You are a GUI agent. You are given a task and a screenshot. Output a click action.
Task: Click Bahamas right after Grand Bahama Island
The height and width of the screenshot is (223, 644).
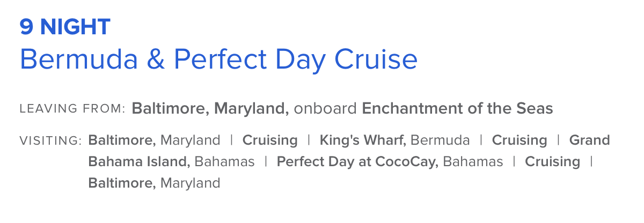(x=224, y=162)
